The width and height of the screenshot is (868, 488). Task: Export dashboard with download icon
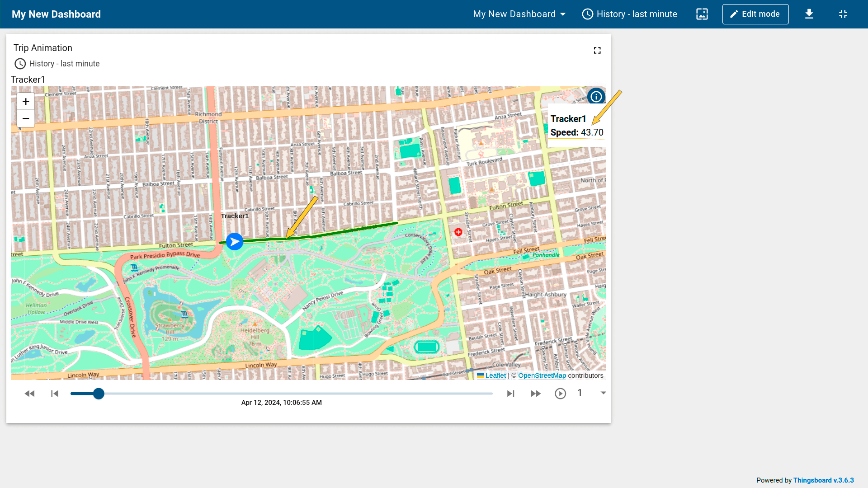[809, 14]
